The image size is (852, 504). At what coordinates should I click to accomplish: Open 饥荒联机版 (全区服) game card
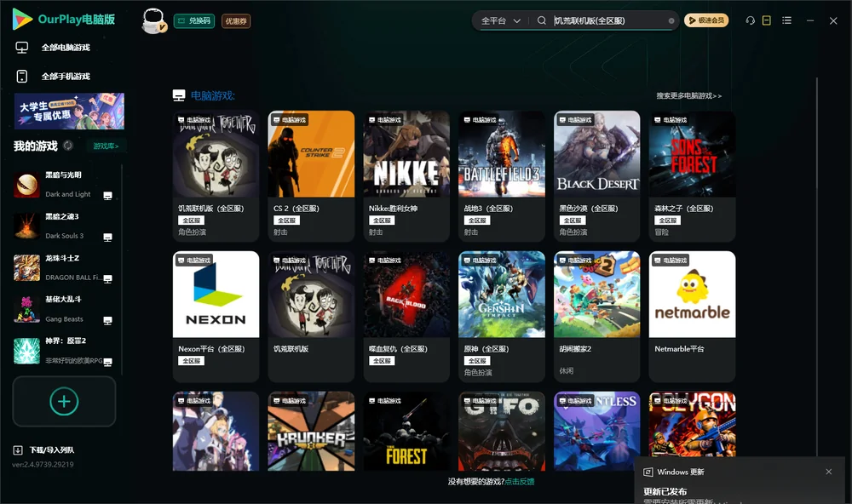[216, 176]
